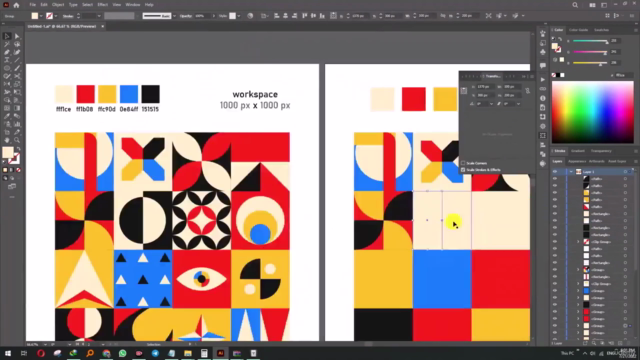The image size is (640, 360).
Task: Toggle constrain width and height proportions link
Action: coord(528,91)
